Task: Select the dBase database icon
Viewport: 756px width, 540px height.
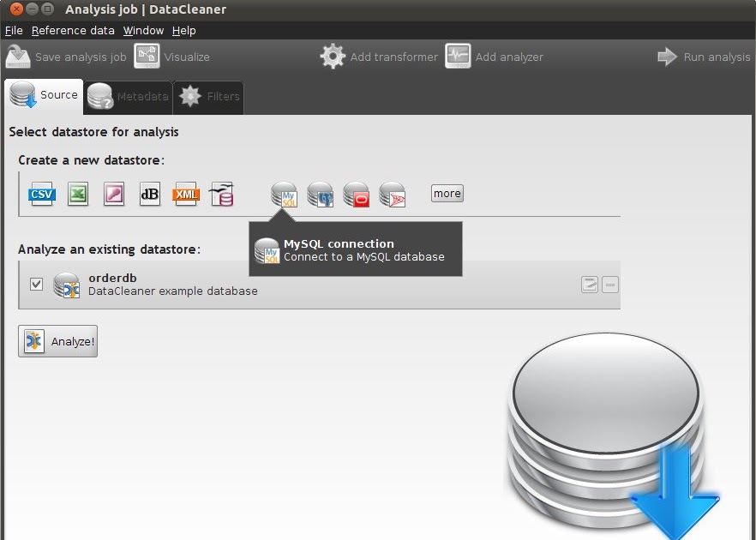Action: point(150,194)
